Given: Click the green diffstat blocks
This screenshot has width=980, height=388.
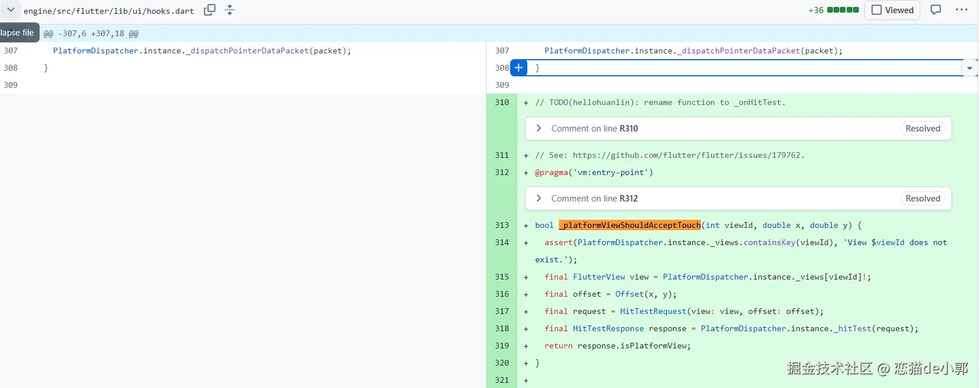Looking at the screenshot, I should tap(843, 10).
